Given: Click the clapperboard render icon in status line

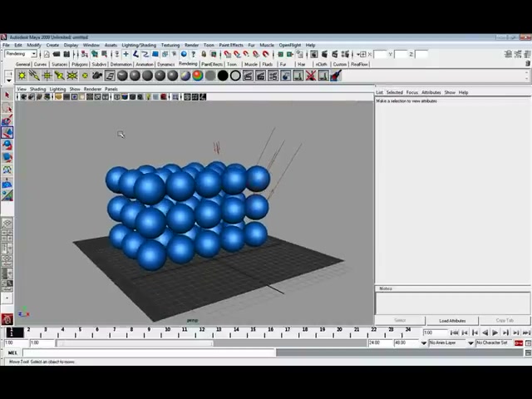Looking at the screenshot, I should [x=325, y=54].
